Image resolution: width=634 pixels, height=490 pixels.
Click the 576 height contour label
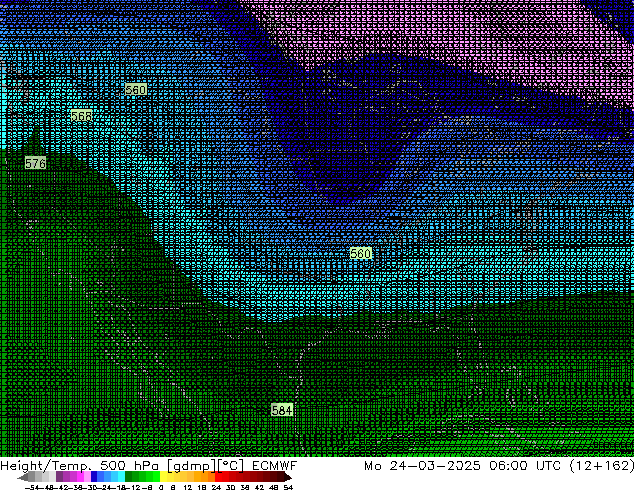point(36,163)
